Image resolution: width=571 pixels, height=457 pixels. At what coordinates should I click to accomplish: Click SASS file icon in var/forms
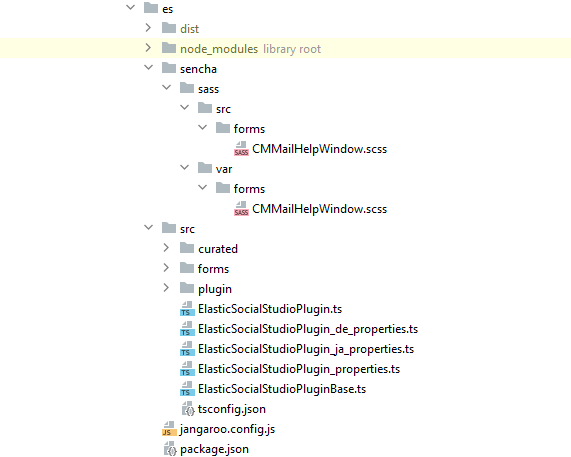click(241, 208)
